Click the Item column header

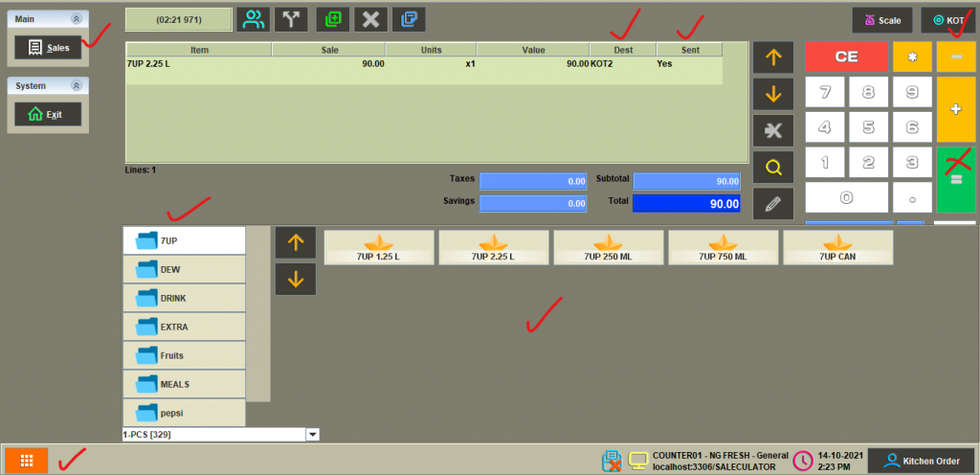click(x=199, y=50)
